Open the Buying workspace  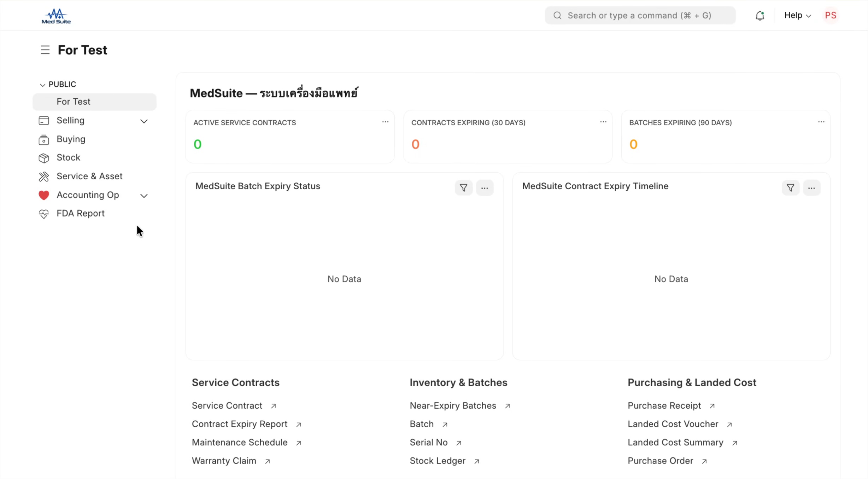[x=71, y=139]
